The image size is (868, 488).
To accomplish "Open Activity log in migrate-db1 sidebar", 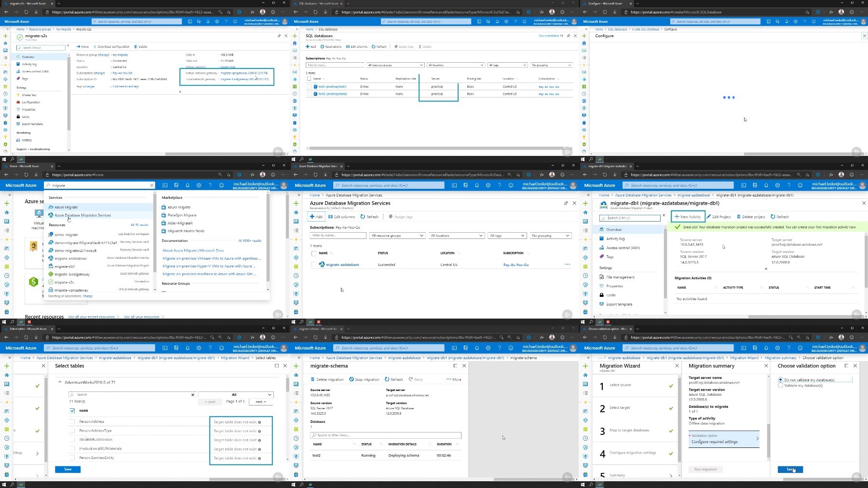I will 615,238.
